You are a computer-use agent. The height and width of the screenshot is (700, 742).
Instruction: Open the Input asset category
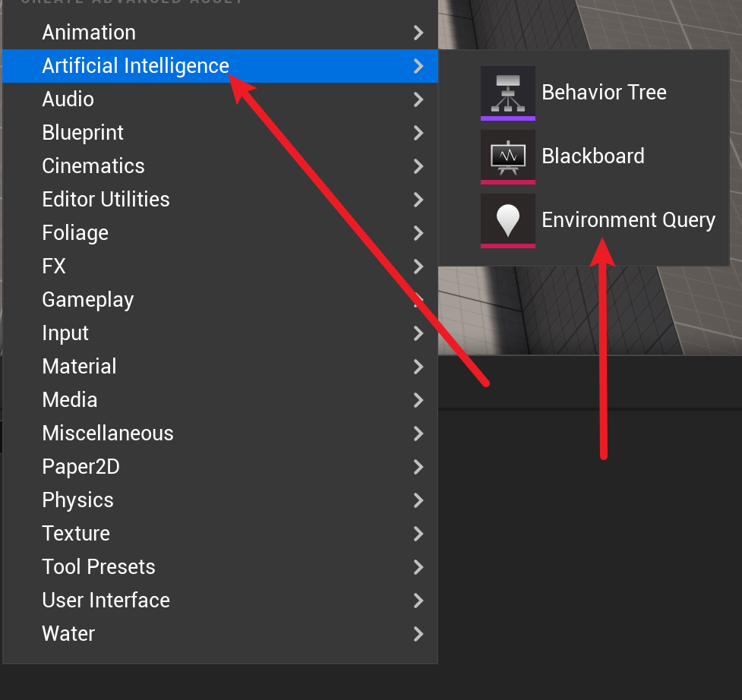(65, 333)
